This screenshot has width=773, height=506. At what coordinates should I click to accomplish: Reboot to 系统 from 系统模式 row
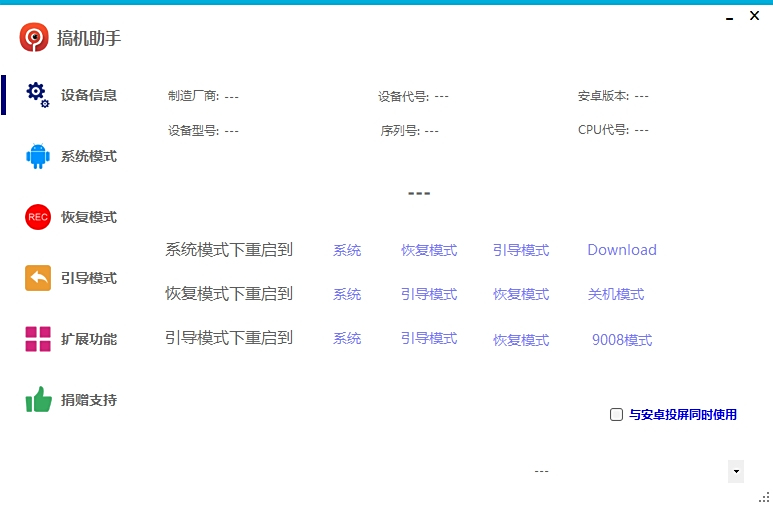[347, 250]
